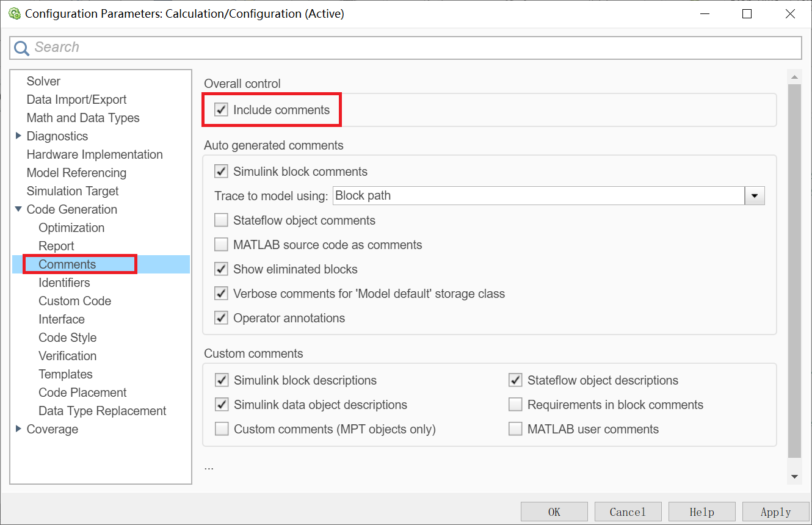
Task: Uncheck the Include comments checkbox
Action: (x=222, y=110)
